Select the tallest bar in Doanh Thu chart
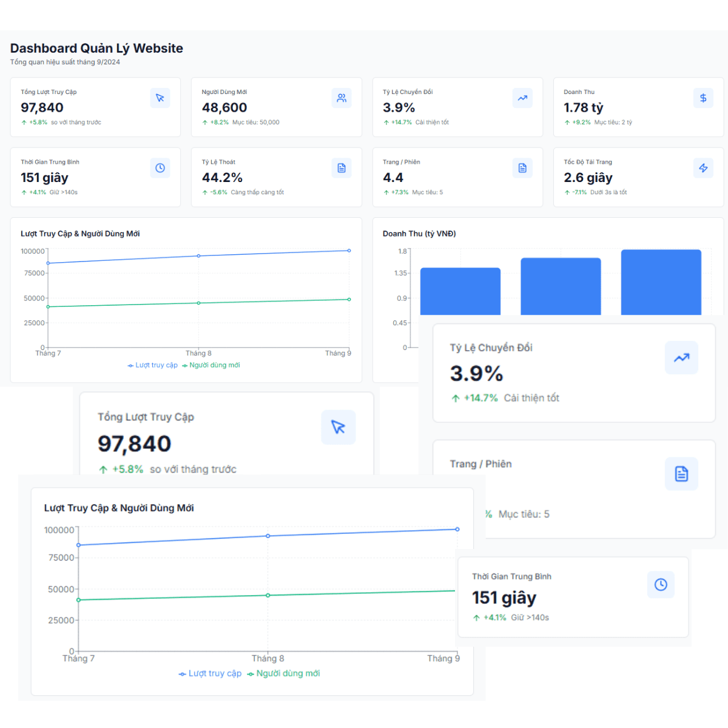Viewport: 728px width, 728px height. [x=661, y=283]
